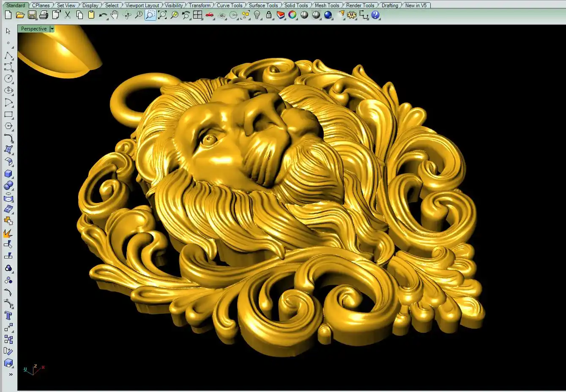Open the color wheel object properties icon

coord(293,15)
